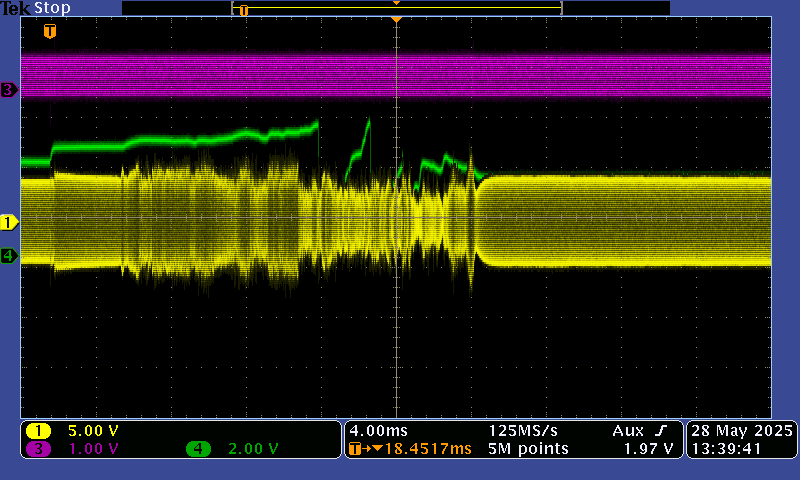Click the orange trigger position arrow above graticule center
Screen dimensions: 800x480
click(x=397, y=20)
